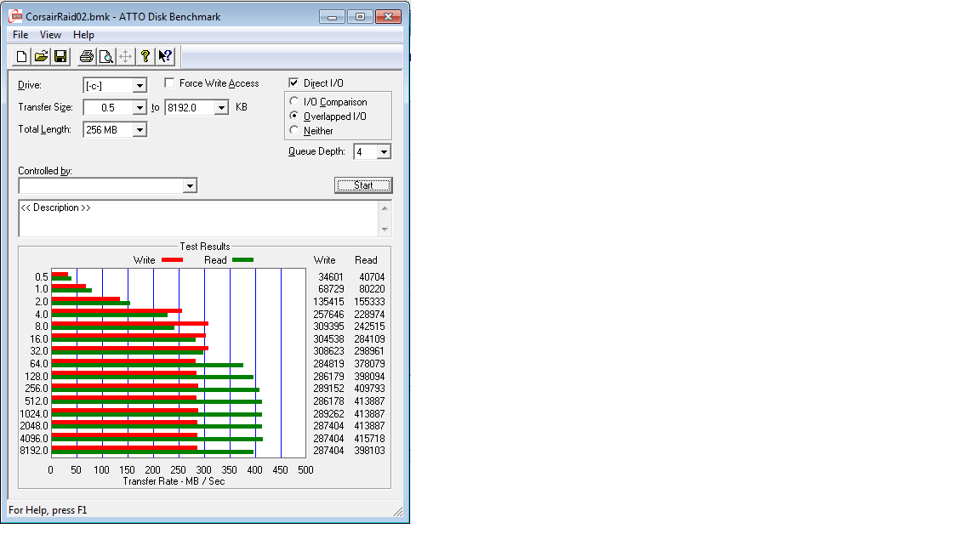Click the Write value 135415
Viewport: 980px width, 551px height.
click(328, 302)
